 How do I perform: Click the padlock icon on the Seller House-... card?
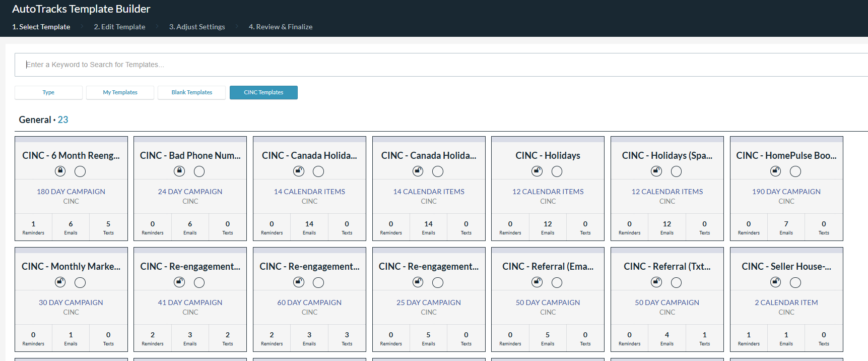776,282
